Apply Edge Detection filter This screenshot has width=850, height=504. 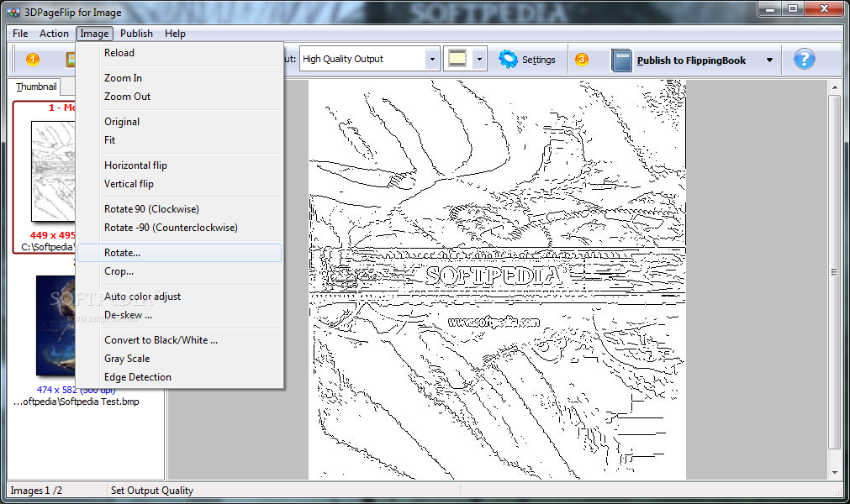[x=179, y=377]
